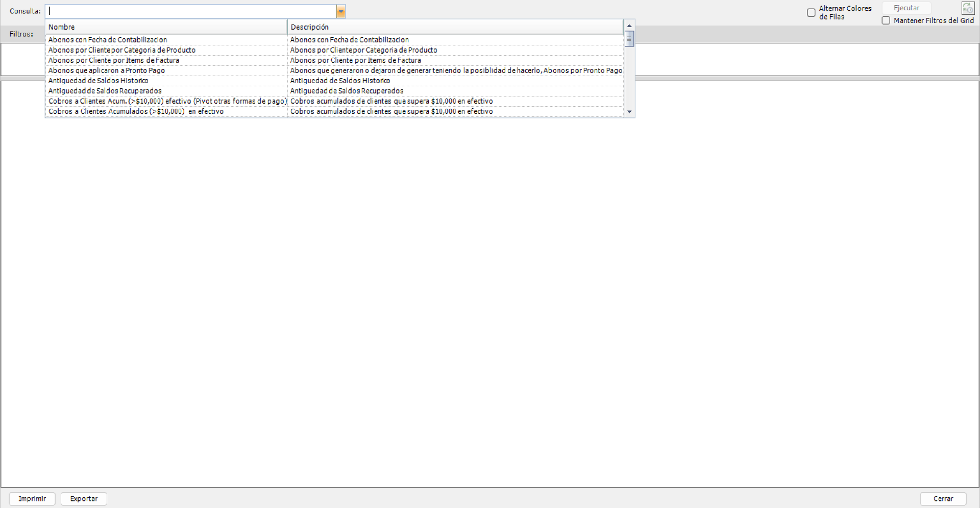This screenshot has width=980, height=508.
Task: Click the scheduled refresh icon beside Ejecutar
Action: (968, 8)
